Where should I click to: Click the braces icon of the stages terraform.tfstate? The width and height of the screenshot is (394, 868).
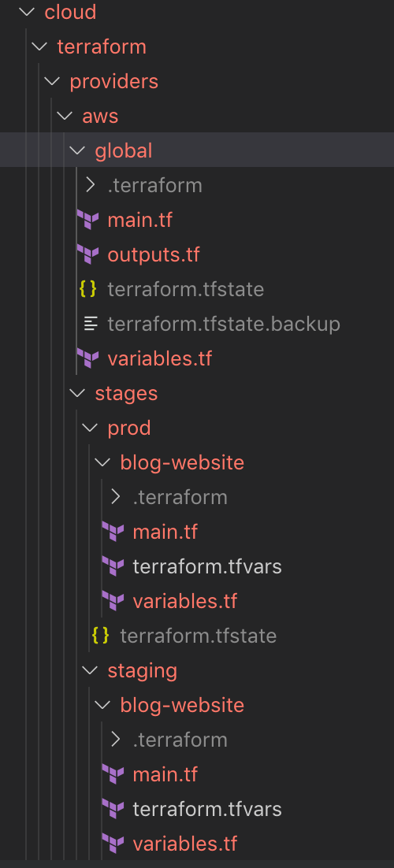(100, 636)
